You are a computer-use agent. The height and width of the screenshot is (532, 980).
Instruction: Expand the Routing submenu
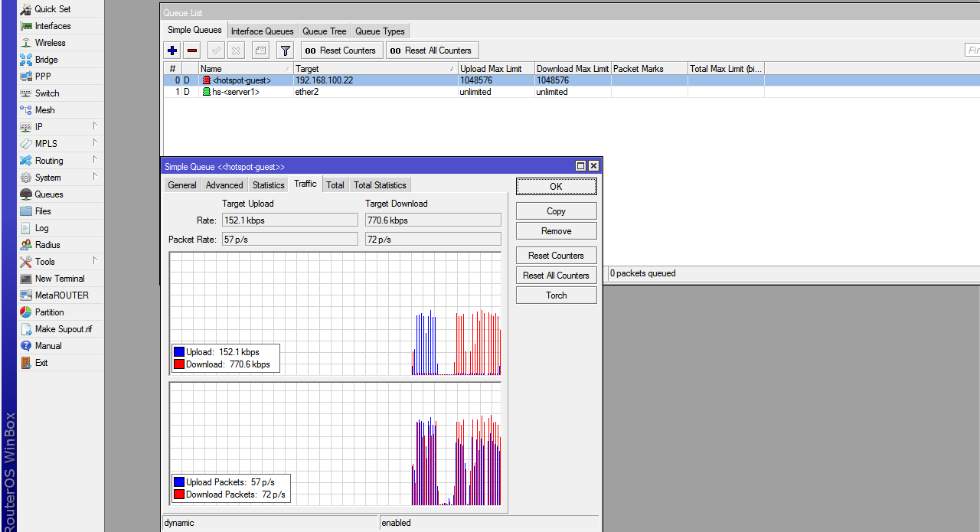96,160
